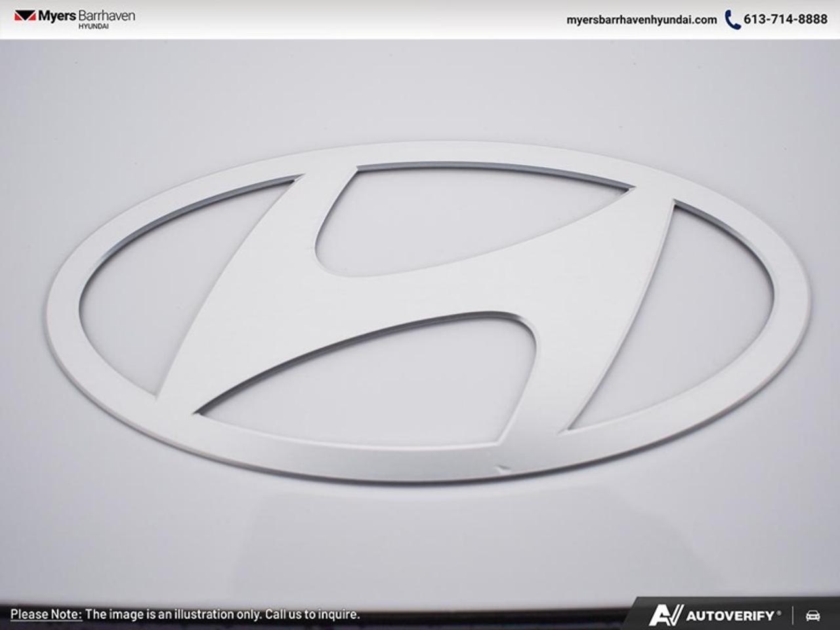Click the AutoVerify logo badge
Screen dimensions: 840x630
pos(715,615)
